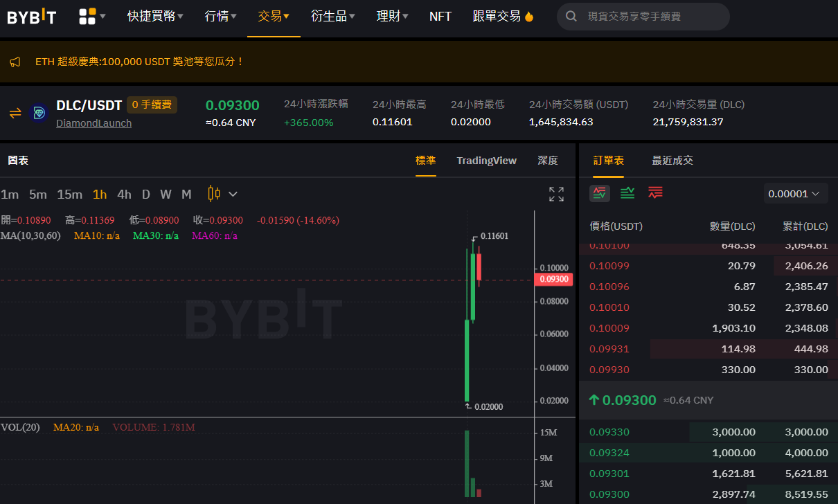Show both bids and asks order book view
The width and height of the screenshot is (838, 504).
click(x=600, y=192)
